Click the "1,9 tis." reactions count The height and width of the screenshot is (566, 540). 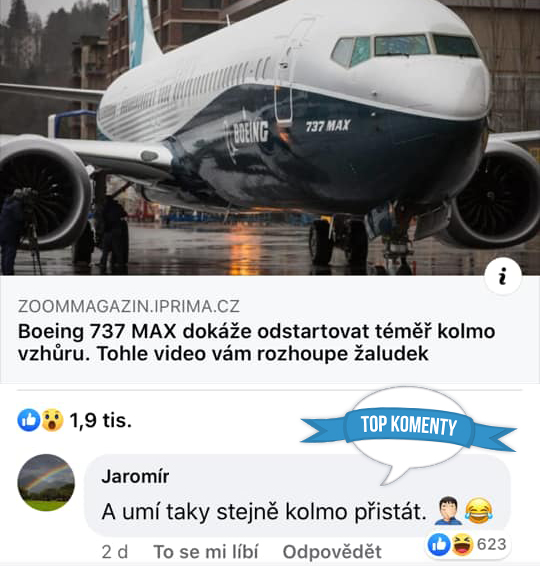tap(100, 420)
